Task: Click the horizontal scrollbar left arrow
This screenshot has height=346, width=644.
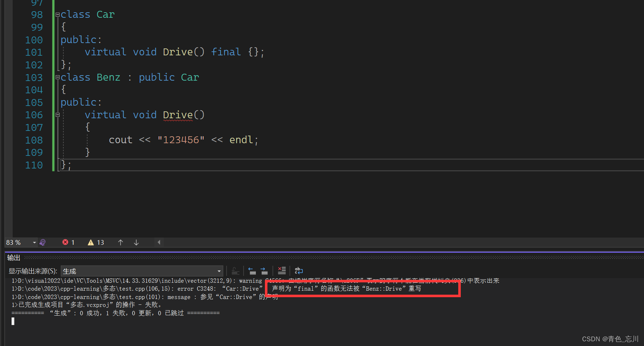Action: coord(159,242)
